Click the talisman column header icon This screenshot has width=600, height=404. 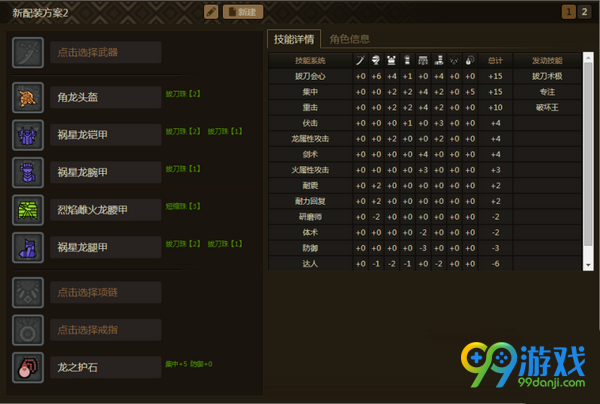pyautogui.click(x=470, y=60)
